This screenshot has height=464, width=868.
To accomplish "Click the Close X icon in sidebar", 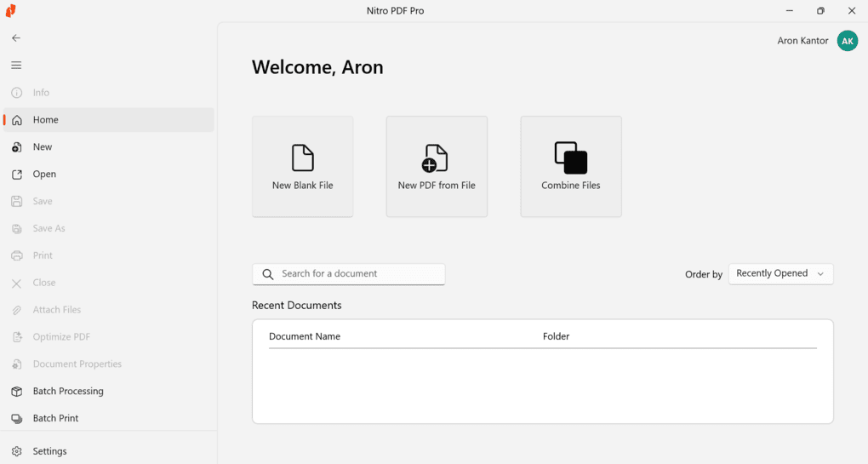I will coord(17,283).
